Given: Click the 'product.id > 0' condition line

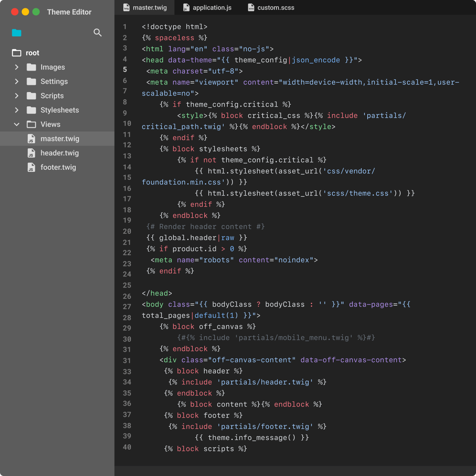Looking at the screenshot, I should pos(197,249).
